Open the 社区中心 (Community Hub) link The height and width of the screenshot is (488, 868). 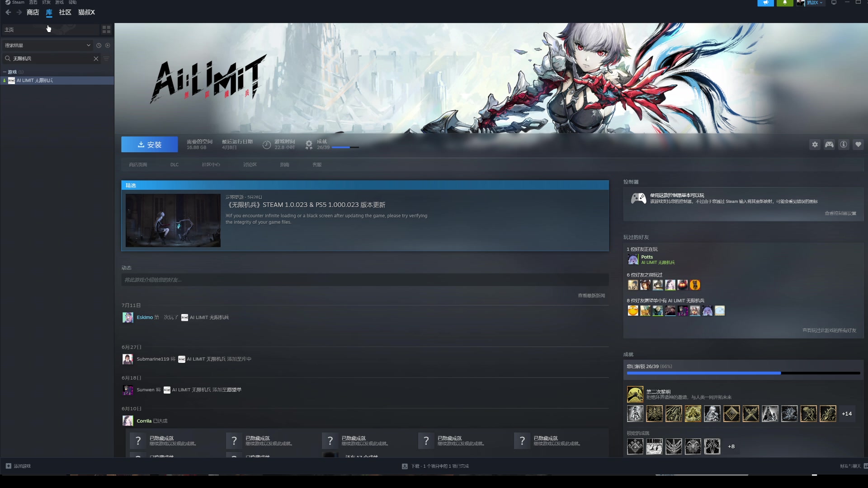pyautogui.click(x=211, y=164)
